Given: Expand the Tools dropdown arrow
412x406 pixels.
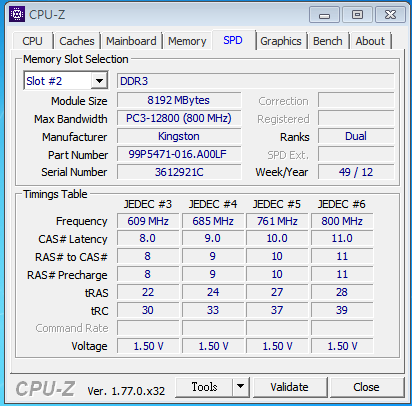Looking at the screenshot, I should point(240,387).
